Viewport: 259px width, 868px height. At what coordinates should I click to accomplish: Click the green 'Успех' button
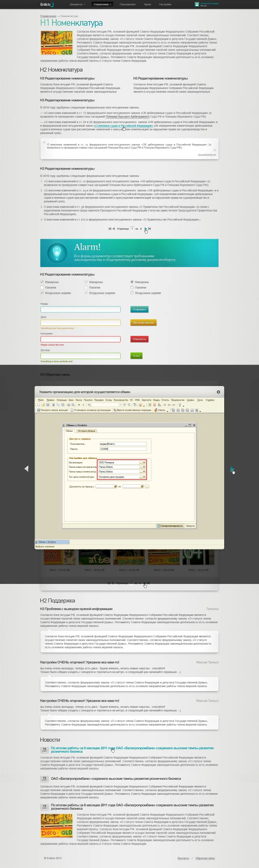pos(136,356)
